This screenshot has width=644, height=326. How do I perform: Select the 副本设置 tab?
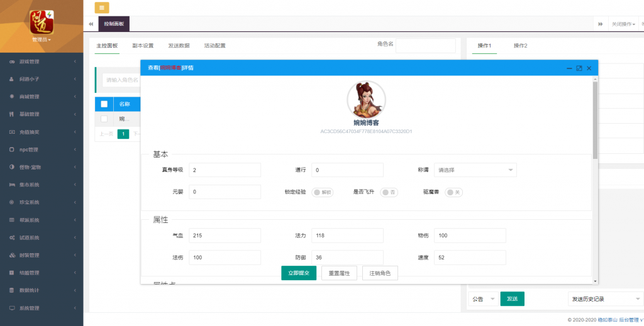(x=143, y=45)
